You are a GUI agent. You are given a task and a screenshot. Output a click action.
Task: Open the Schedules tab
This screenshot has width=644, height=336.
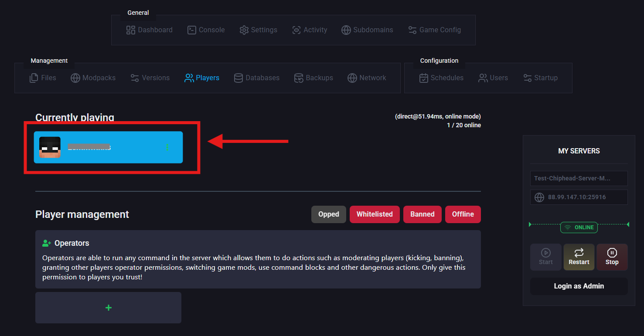click(441, 78)
